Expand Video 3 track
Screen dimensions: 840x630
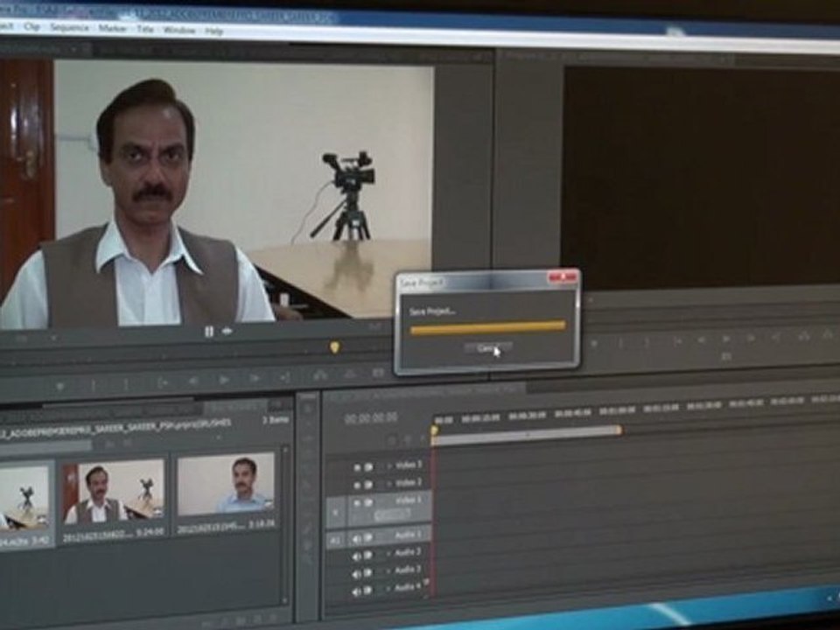point(389,466)
